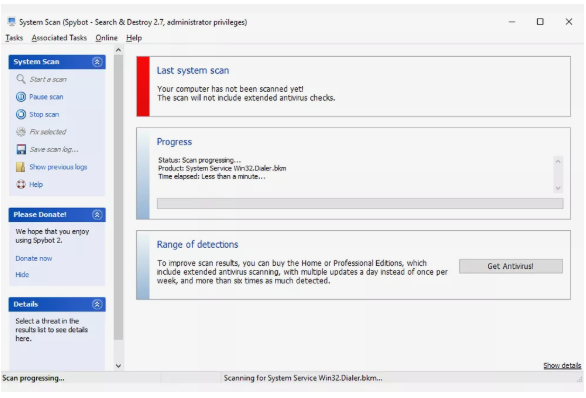Click the scan progress bar
Screen dimensions: 586x398
[360, 203]
